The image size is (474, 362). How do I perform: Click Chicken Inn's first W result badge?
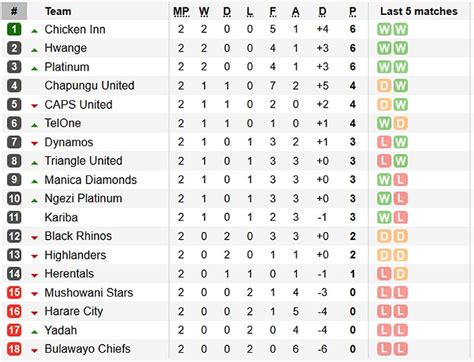point(384,29)
